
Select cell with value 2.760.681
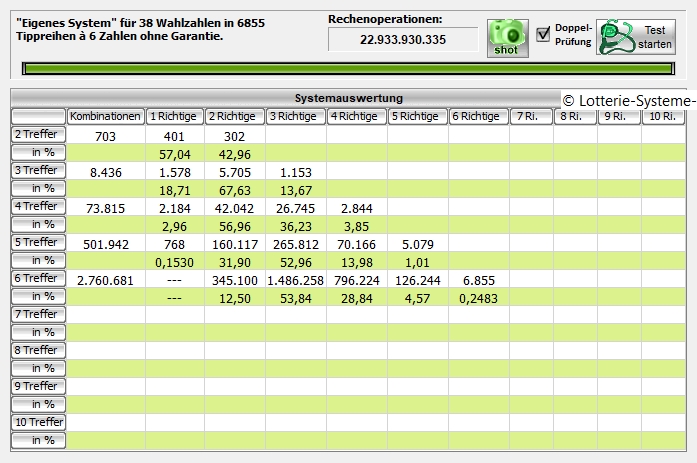[x=105, y=280]
